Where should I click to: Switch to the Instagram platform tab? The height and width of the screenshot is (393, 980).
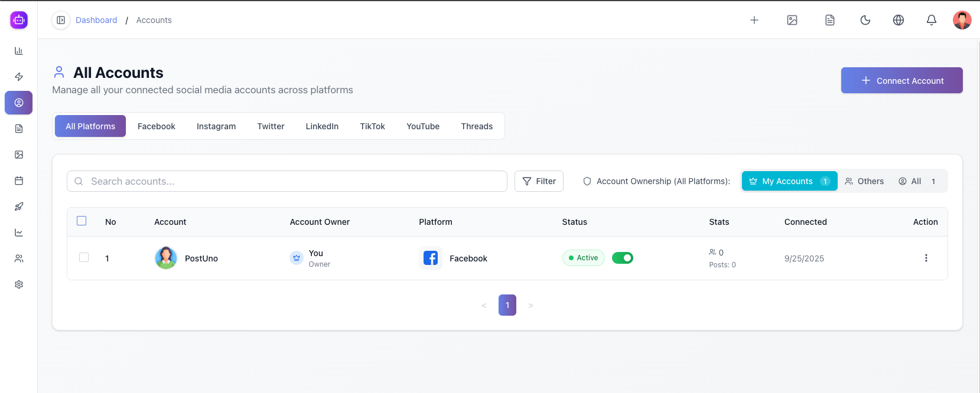216,126
